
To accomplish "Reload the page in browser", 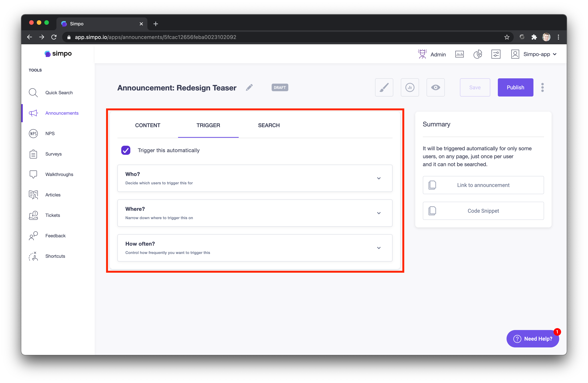I will (54, 37).
